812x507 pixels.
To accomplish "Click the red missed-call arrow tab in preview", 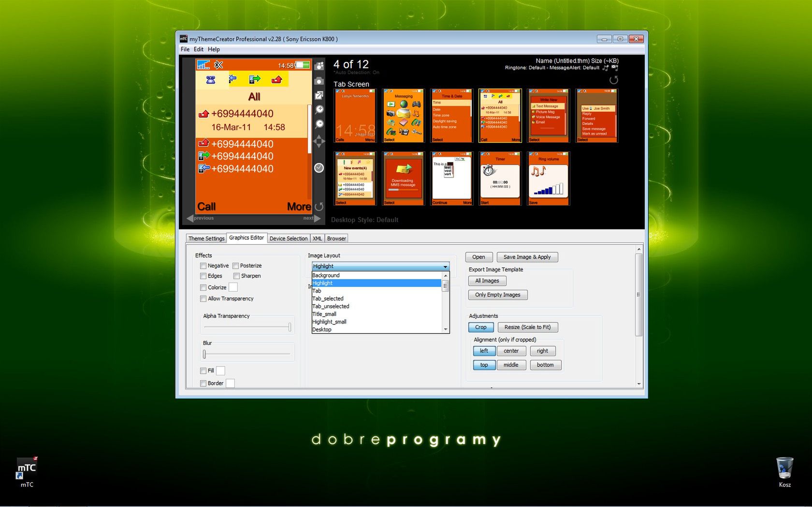I will (277, 79).
